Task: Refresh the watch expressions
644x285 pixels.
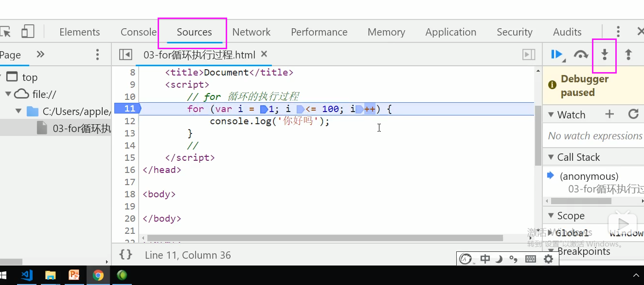Action: pyautogui.click(x=633, y=114)
